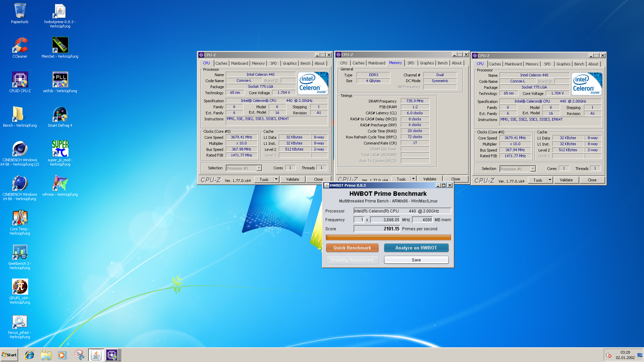Image resolution: width=644 pixels, height=362 pixels.
Task: Open Processor #1 selection dropdown in left CPU-Z
Action: [x=244, y=168]
